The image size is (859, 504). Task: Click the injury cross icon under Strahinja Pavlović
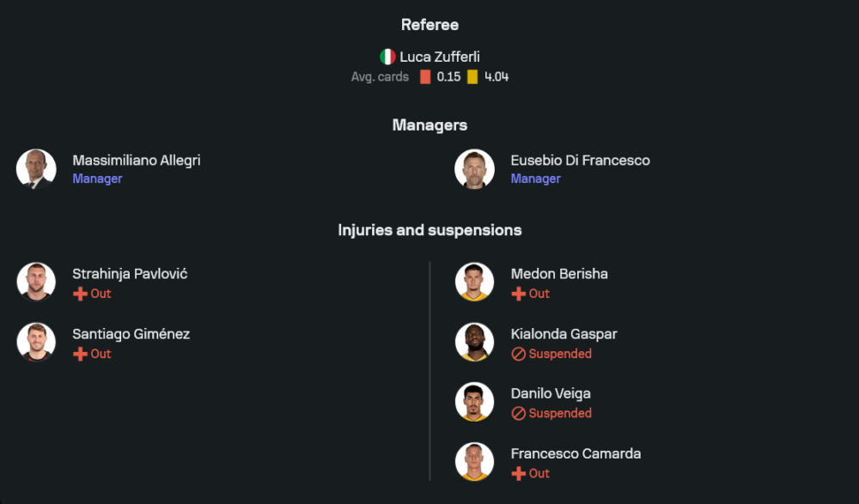click(80, 294)
